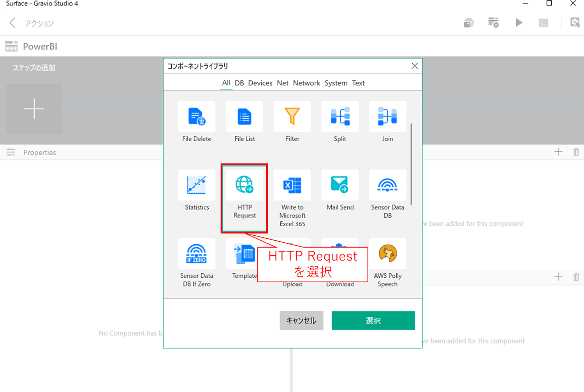
Task: Open the trigger settings gear icon in toolbar
Action: (x=493, y=23)
